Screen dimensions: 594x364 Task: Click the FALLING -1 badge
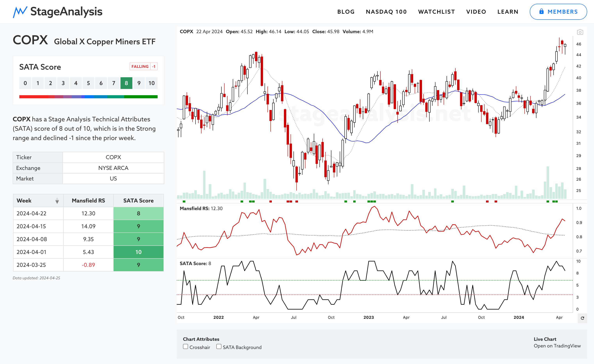click(x=144, y=67)
